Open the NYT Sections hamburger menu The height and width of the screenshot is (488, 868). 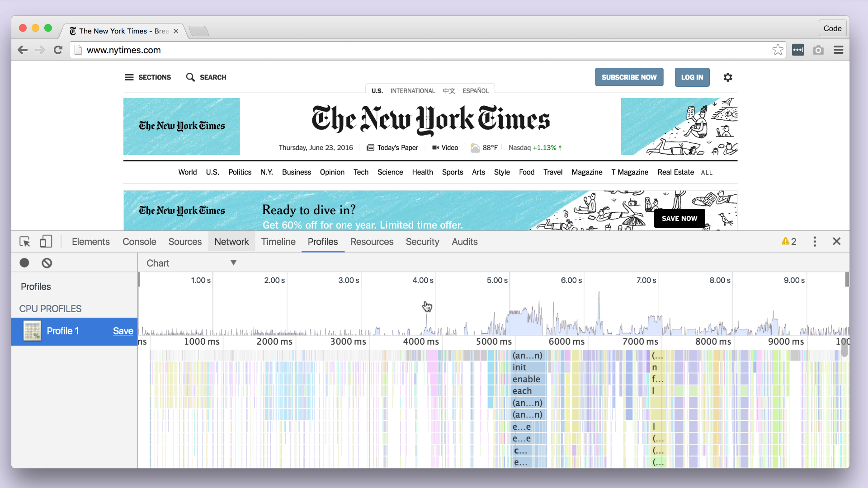129,77
